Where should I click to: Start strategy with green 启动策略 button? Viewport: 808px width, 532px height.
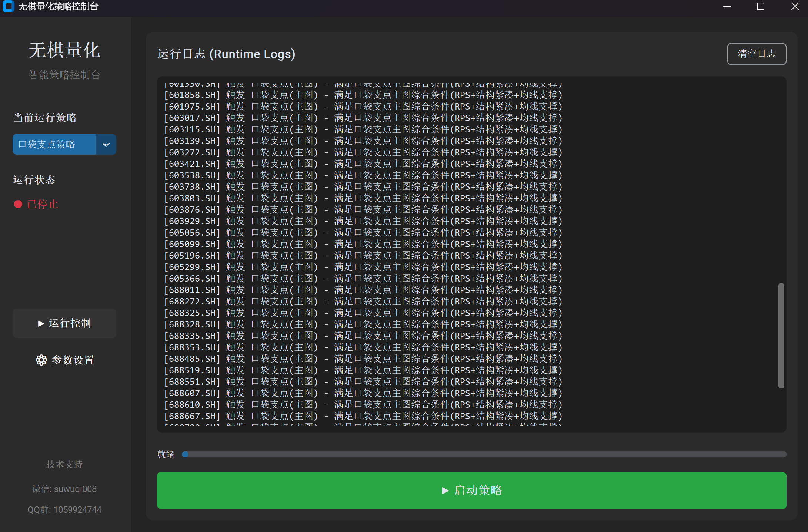471,491
